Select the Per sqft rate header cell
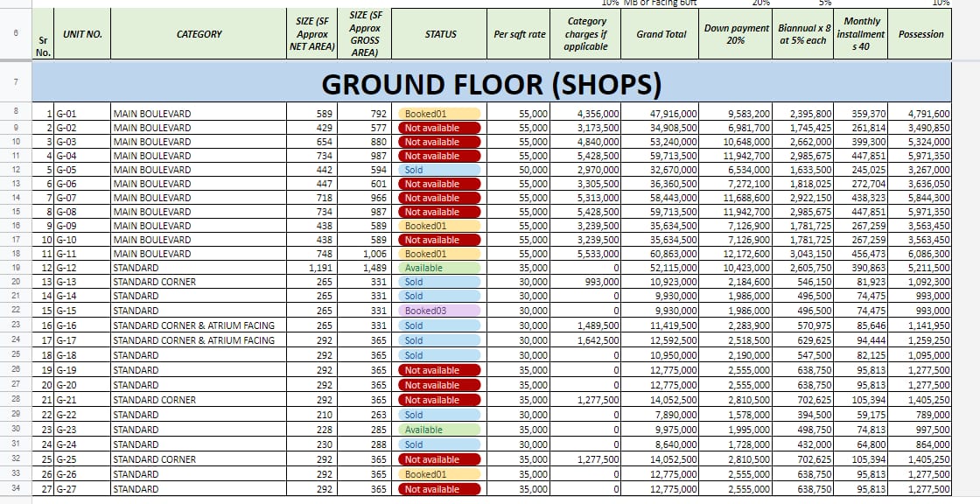The image size is (980, 504). (519, 34)
